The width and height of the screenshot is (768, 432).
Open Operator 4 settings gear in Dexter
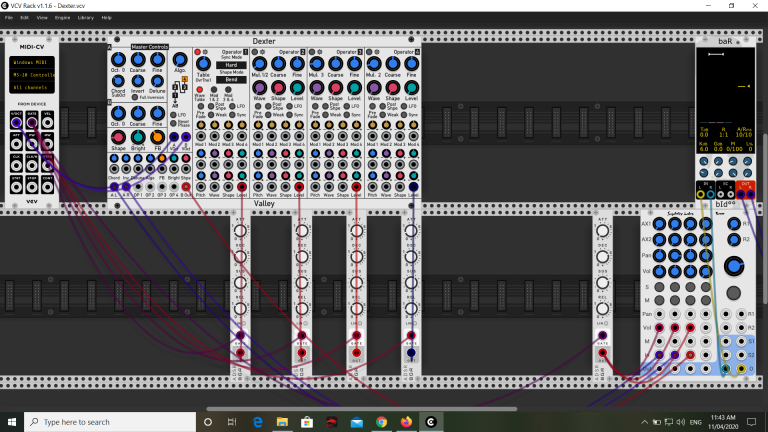click(x=377, y=52)
